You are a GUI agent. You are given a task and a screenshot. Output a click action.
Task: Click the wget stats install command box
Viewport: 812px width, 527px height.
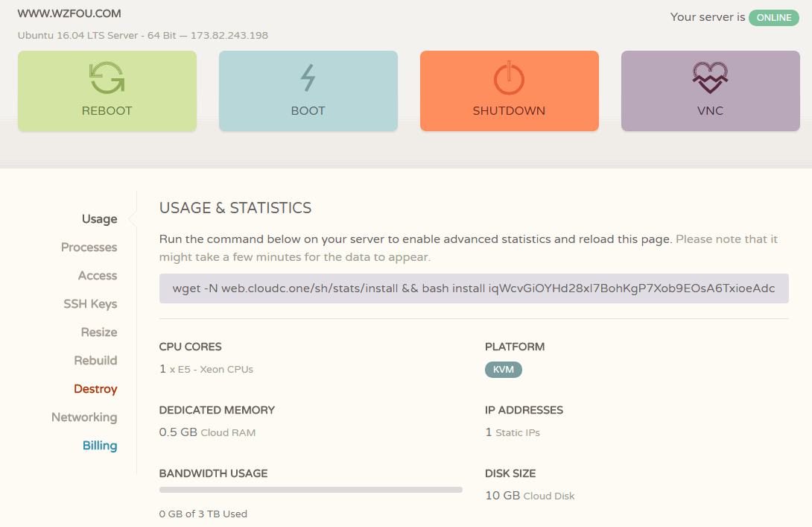pos(474,288)
